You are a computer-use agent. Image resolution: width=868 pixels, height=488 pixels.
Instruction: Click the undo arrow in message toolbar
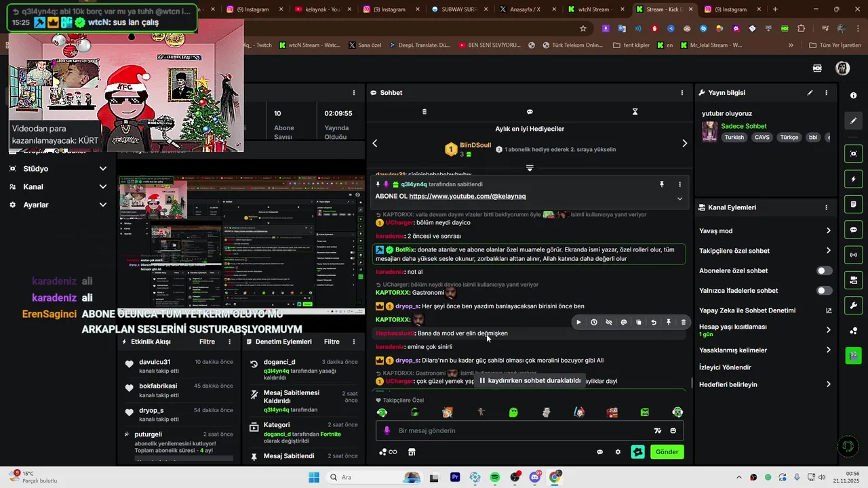coord(654,323)
